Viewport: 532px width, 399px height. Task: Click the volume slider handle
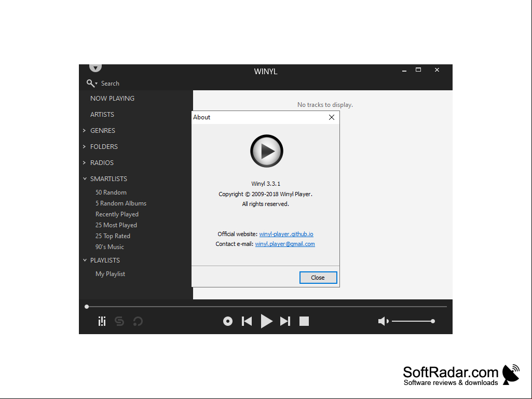pyautogui.click(x=432, y=321)
